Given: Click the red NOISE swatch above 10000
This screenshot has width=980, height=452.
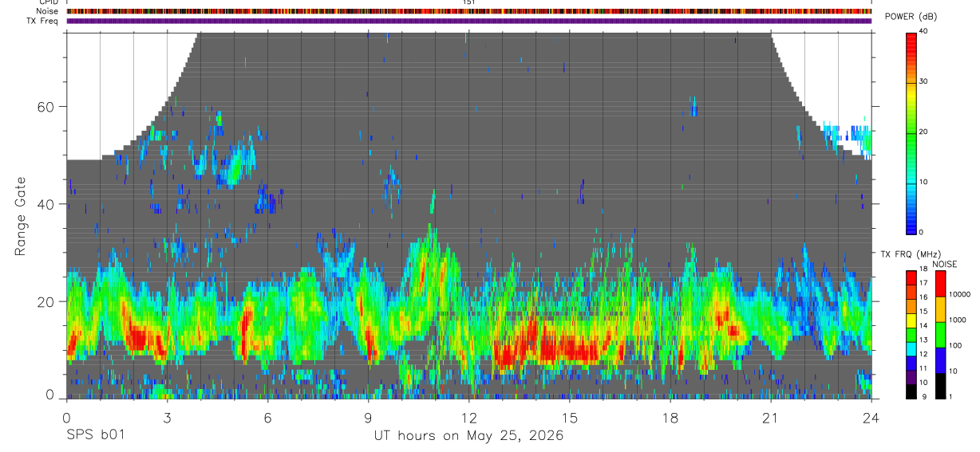Looking at the screenshot, I should click(x=939, y=283).
